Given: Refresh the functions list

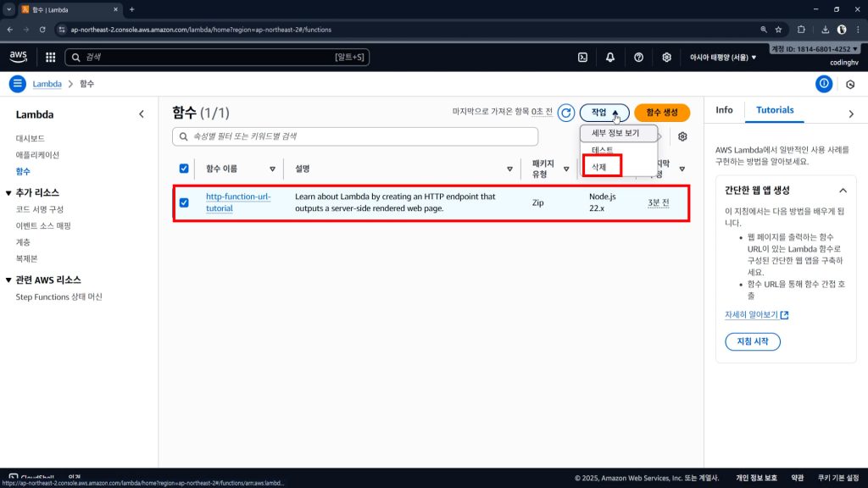Looking at the screenshot, I should [565, 113].
